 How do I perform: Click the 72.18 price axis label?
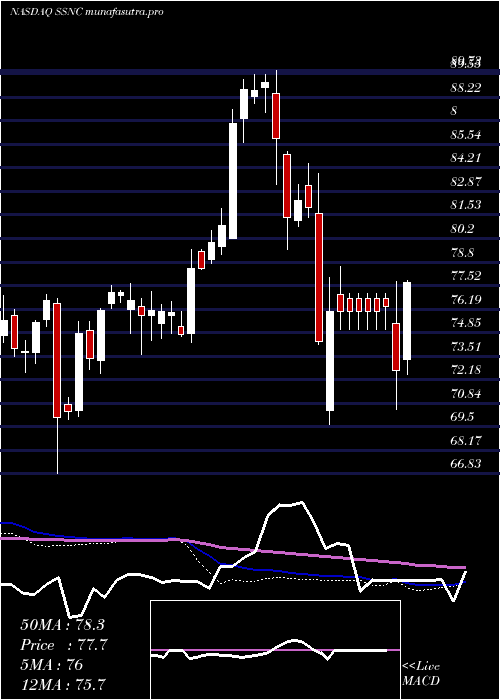[465, 370]
